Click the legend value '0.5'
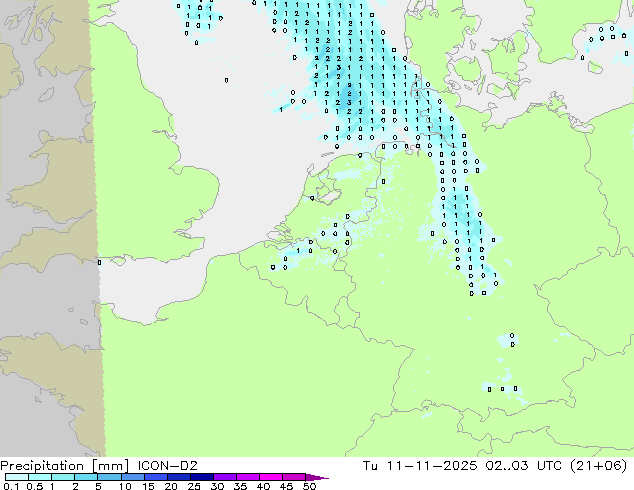The image size is (634, 490). [x=35, y=486]
